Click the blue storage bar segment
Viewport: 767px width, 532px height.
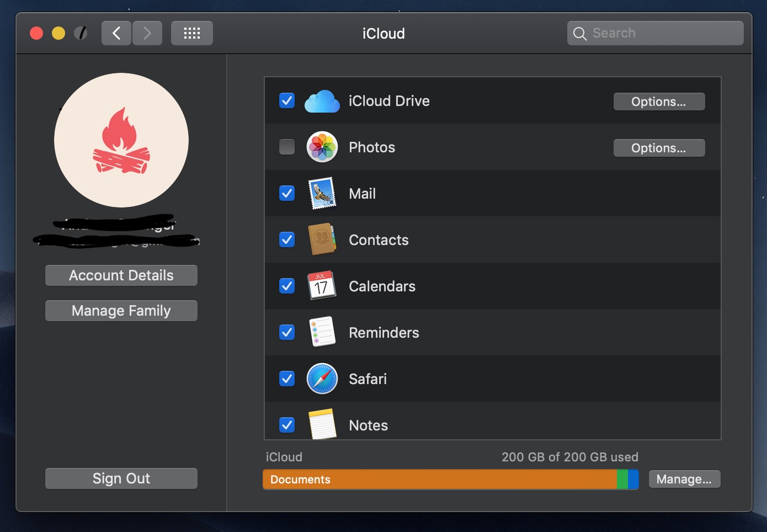(633, 479)
